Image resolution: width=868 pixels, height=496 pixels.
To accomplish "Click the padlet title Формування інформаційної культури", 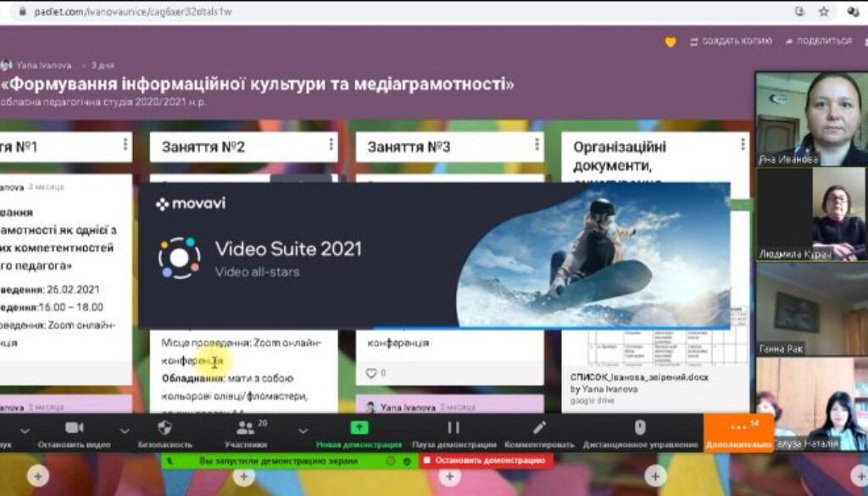I will tap(257, 84).
